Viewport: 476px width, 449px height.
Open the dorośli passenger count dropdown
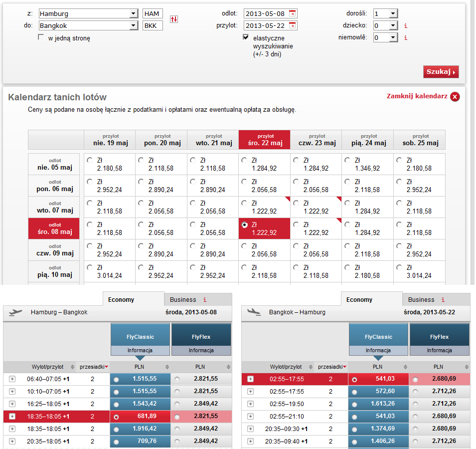coord(392,13)
